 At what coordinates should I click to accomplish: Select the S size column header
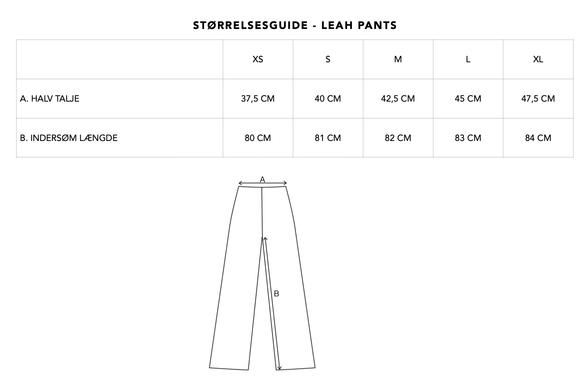tap(328, 59)
